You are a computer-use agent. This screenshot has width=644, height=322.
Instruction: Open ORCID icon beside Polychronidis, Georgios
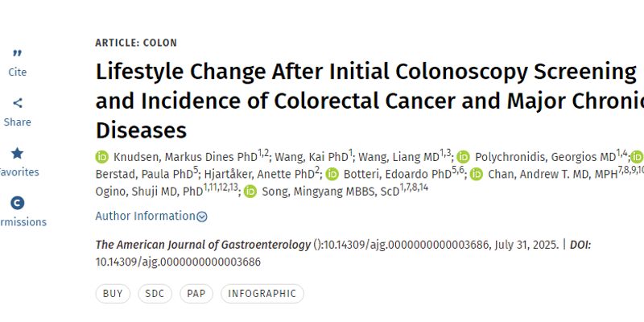tap(463, 157)
